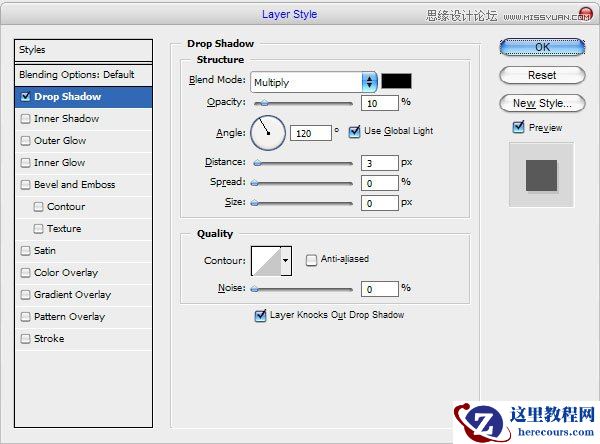This screenshot has width=600, height=444.
Task: Uncheck the Drop Shadow checkbox
Action: [26, 96]
